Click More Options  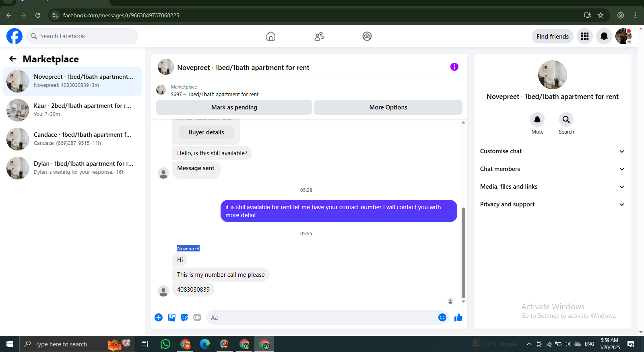coord(388,107)
